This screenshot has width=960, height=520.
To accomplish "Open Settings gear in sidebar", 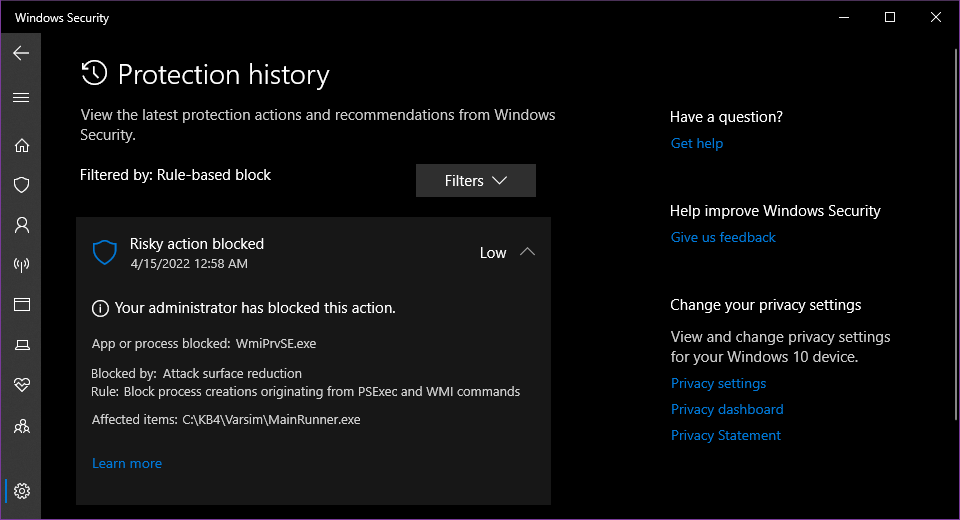I will pos(21,491).
